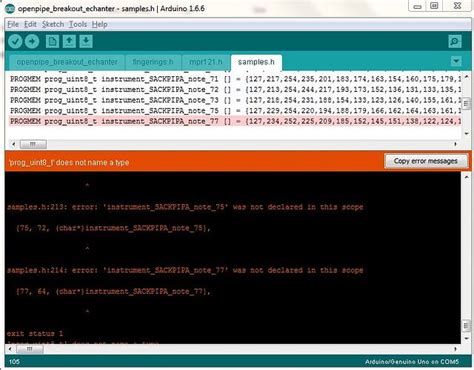Click code line instrument_SACKPIPA_note_72
The height and width of the screenshot is (370, 474).
tap(236, 89)
